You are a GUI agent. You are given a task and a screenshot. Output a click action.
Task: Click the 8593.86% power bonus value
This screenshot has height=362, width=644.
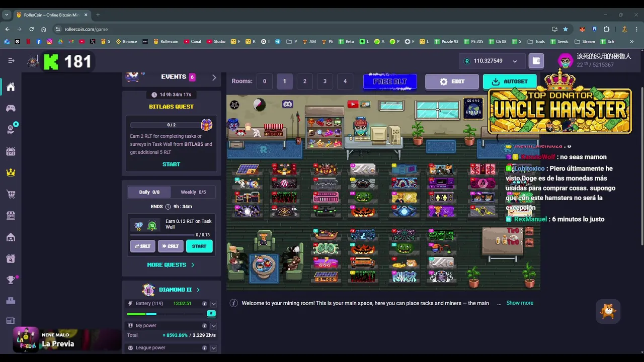click(175, 335)
